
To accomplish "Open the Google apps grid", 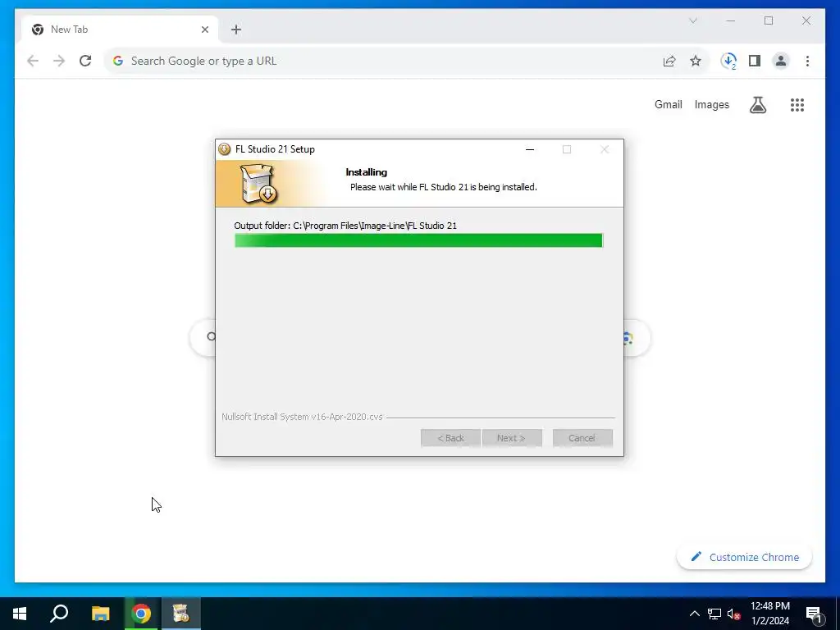I will click(x=797, y=105).
